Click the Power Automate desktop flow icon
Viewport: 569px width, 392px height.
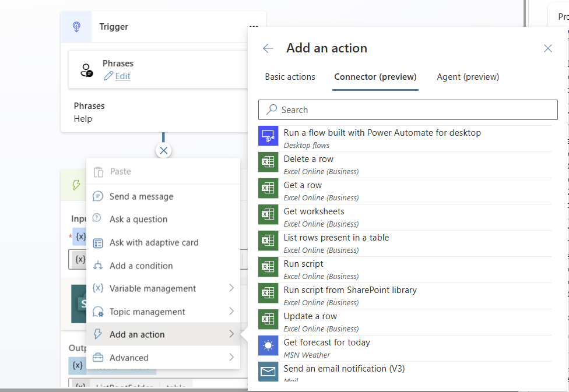click(x=268, y=137)
